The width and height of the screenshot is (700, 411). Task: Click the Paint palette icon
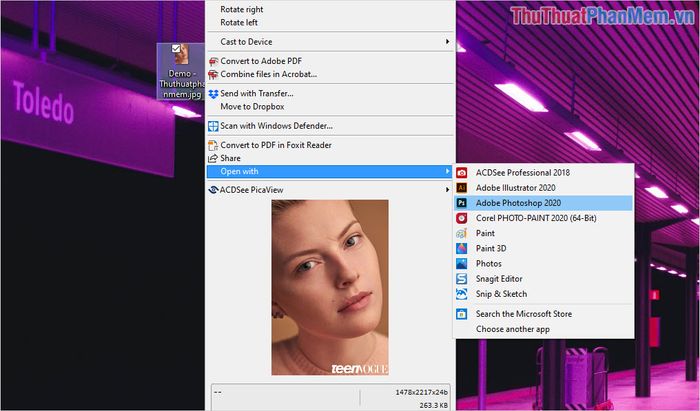coord(462,233)
